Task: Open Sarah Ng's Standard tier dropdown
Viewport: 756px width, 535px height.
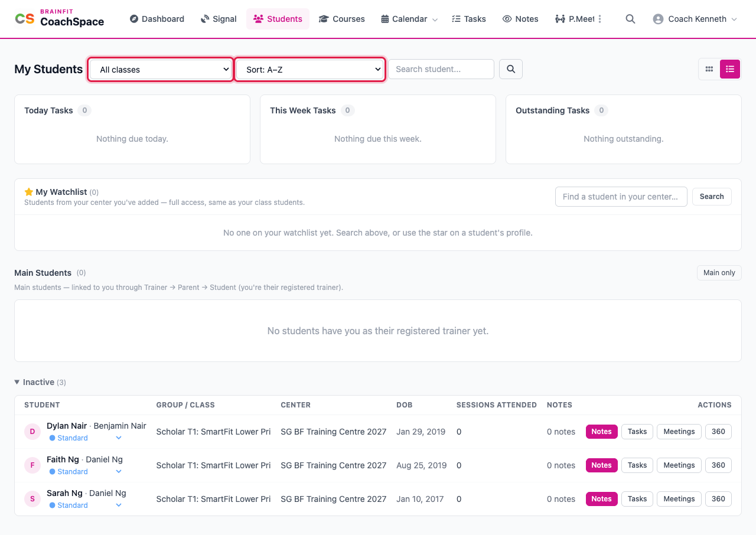Action: pos(86,505)
